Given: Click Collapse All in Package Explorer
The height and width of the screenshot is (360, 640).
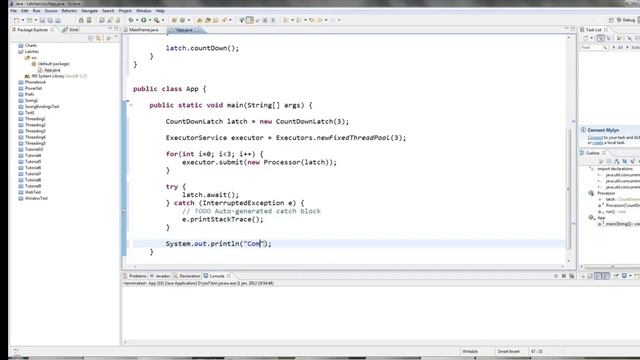Looking at the screenshot, I should [91, 38].
